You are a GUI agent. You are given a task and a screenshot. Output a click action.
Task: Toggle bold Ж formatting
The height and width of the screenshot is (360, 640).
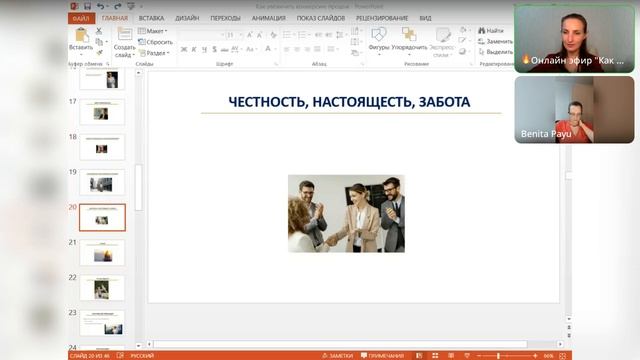[184, 49]
